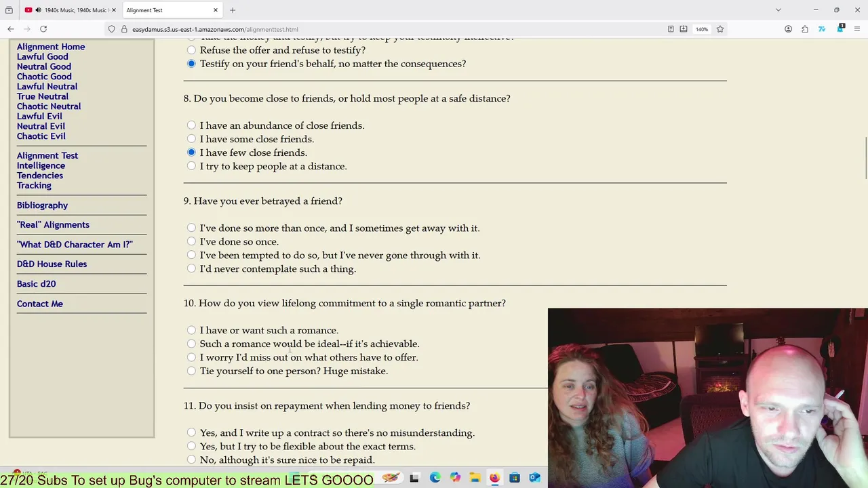Open the Alignment Home link

(51, 47)
